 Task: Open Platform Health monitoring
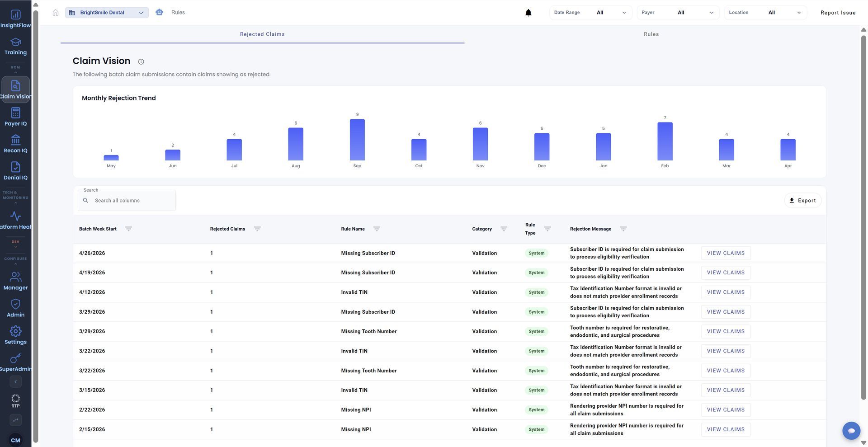pyautogui.click(x=15, y=220)
